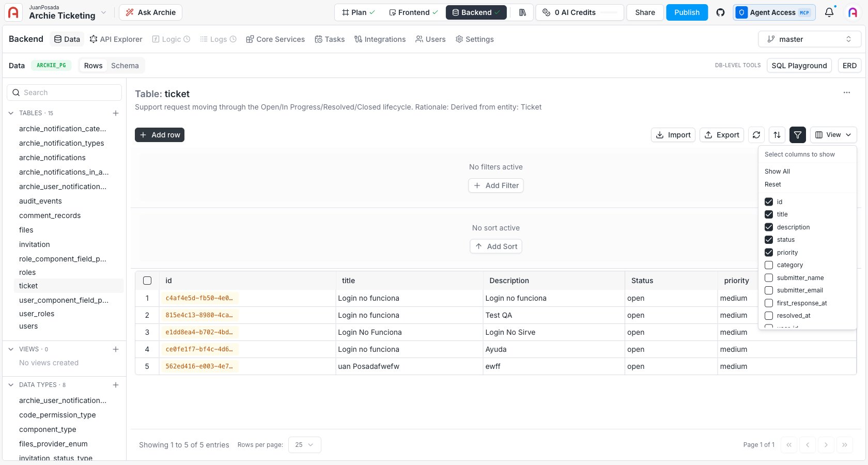
Task: Open the audit_events table
Action: coord(40,201)
